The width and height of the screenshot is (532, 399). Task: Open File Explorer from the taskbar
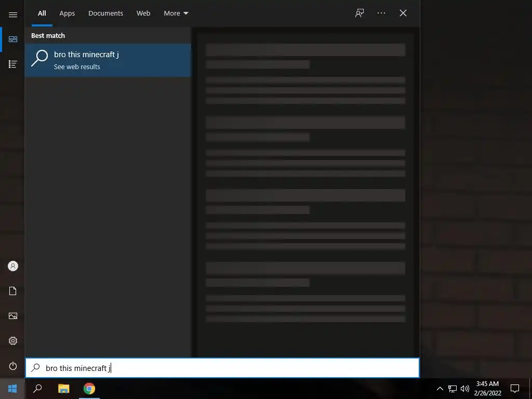63,389
